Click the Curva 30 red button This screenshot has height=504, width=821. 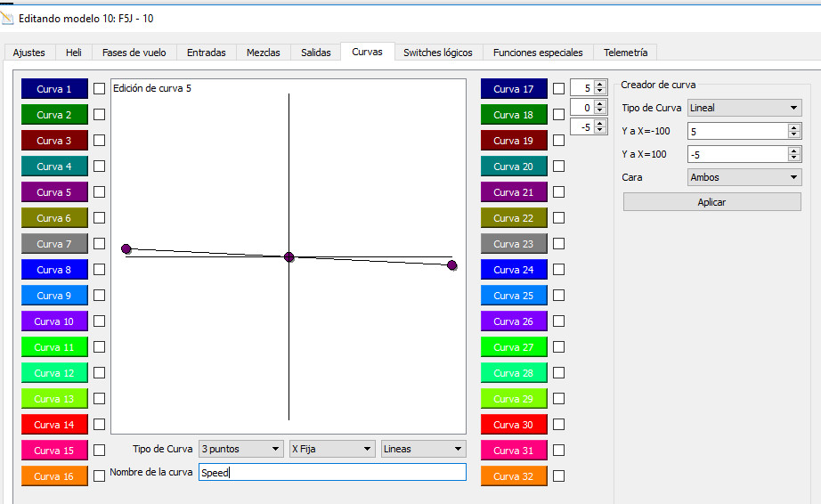(514, 425)
